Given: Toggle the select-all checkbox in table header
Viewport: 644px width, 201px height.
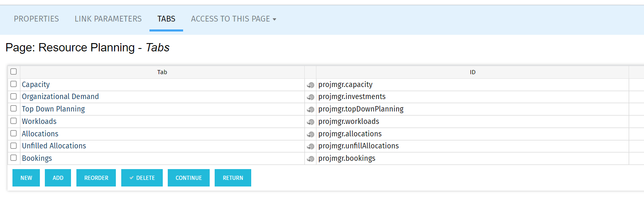Looking at the screenshot, I should [13, 71].
